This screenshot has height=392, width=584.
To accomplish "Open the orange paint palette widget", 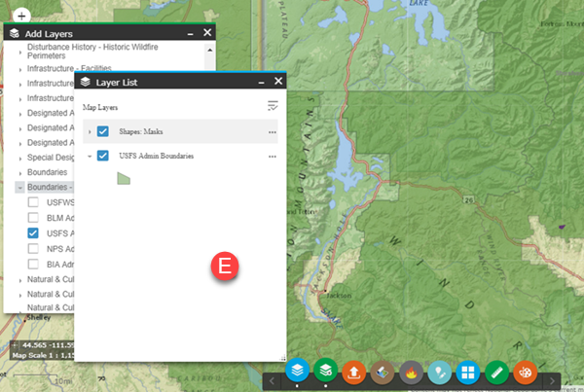I will click(526, 373).
